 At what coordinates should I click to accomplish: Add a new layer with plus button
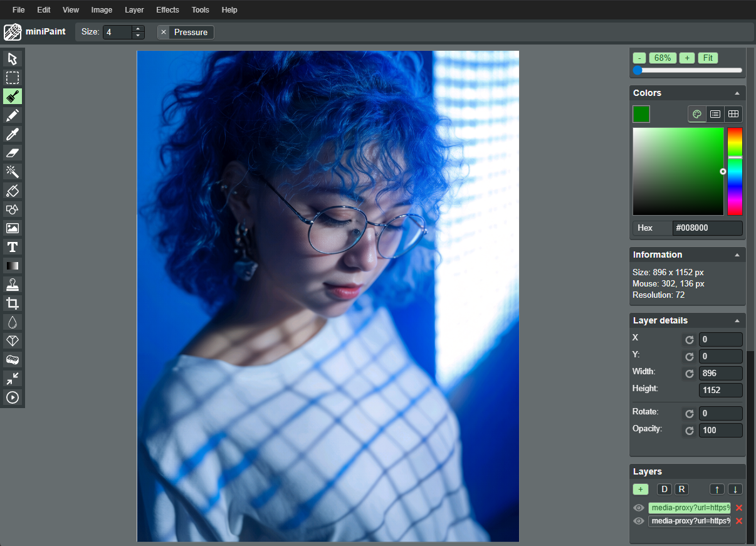pyautogui.click(x=640, y=490)
